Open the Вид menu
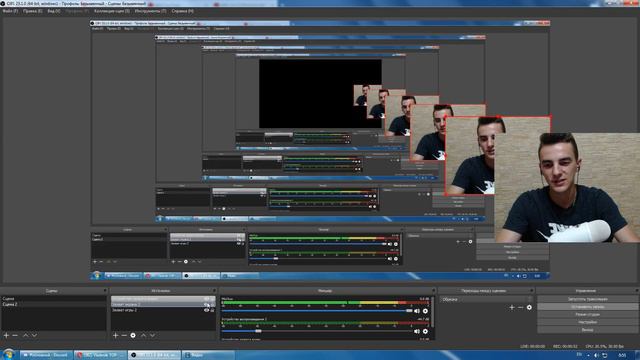Image resolution: width=640 pixels, height=360 pixels. click(x=53, y=11)
